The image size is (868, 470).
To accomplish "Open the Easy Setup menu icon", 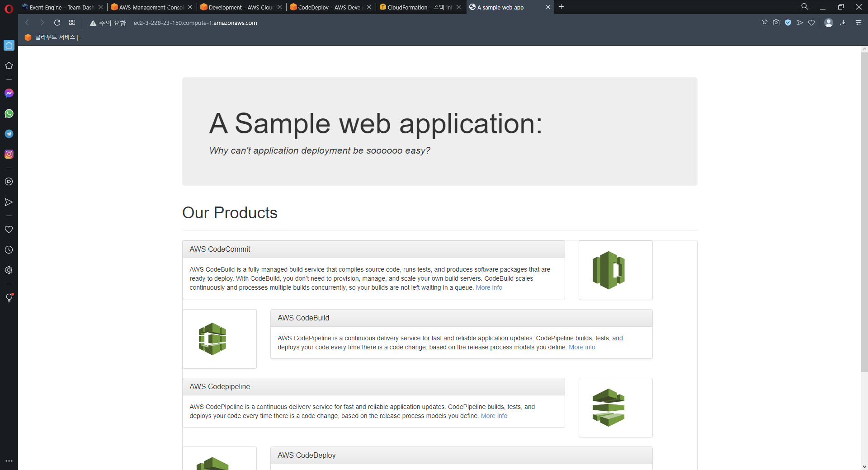I will click(859, 23).
